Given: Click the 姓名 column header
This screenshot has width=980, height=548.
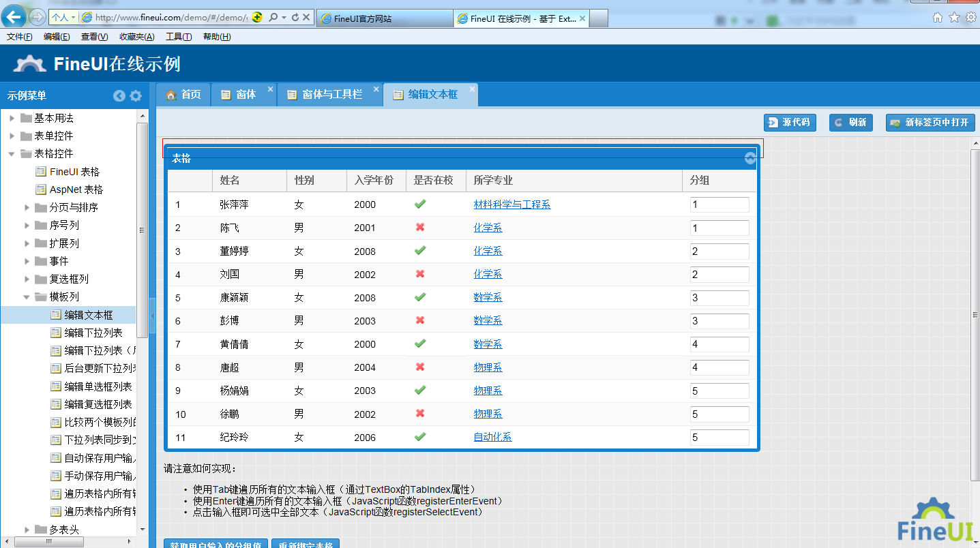Looking at the screenshot, I should [x=250, y=181].
